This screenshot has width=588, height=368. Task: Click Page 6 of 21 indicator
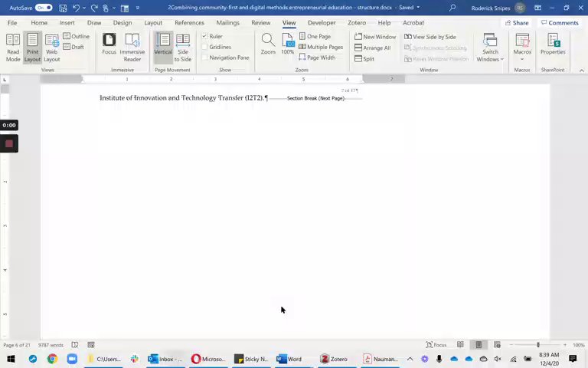tap(17, 345)
